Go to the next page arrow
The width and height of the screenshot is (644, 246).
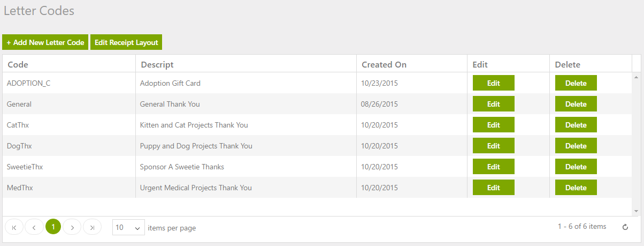click(72, 227)
